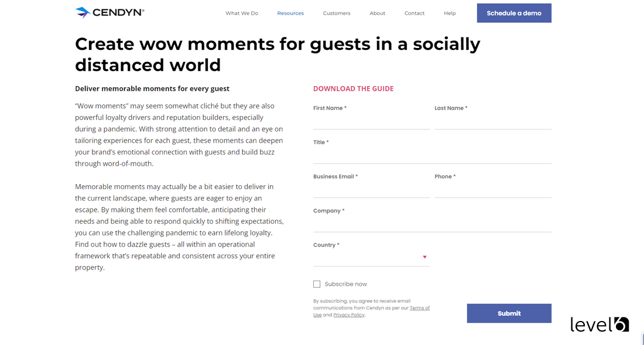Image resolution: width=644 pixels, height=345 pixels.
Task: Click the level 6 logo
Action: point(599,324)
